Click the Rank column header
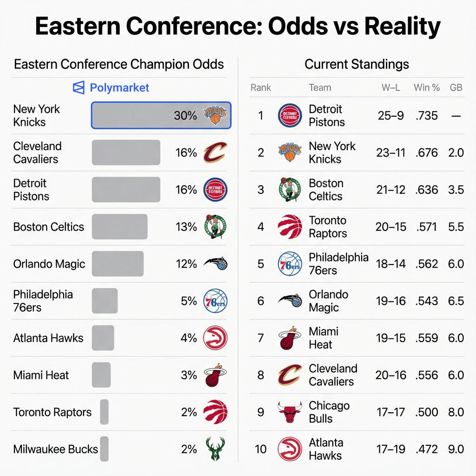 (261, 87)
